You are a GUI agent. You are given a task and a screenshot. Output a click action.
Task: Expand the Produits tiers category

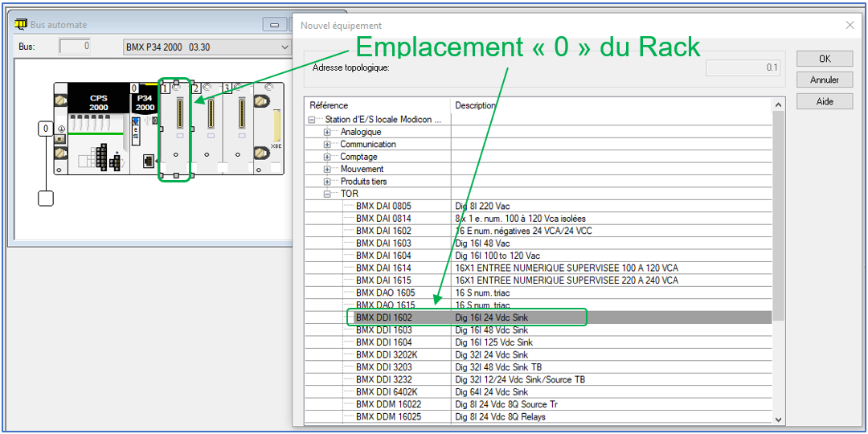[327, 182]
